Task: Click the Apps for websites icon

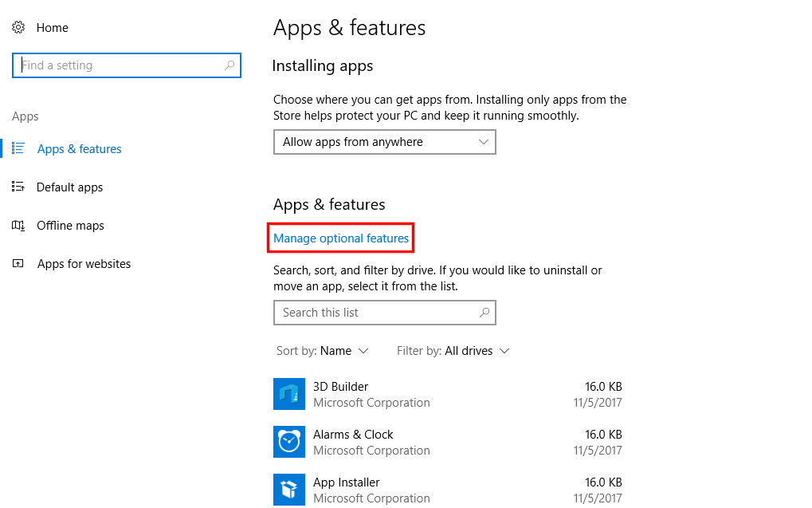Action: point(18,263)
